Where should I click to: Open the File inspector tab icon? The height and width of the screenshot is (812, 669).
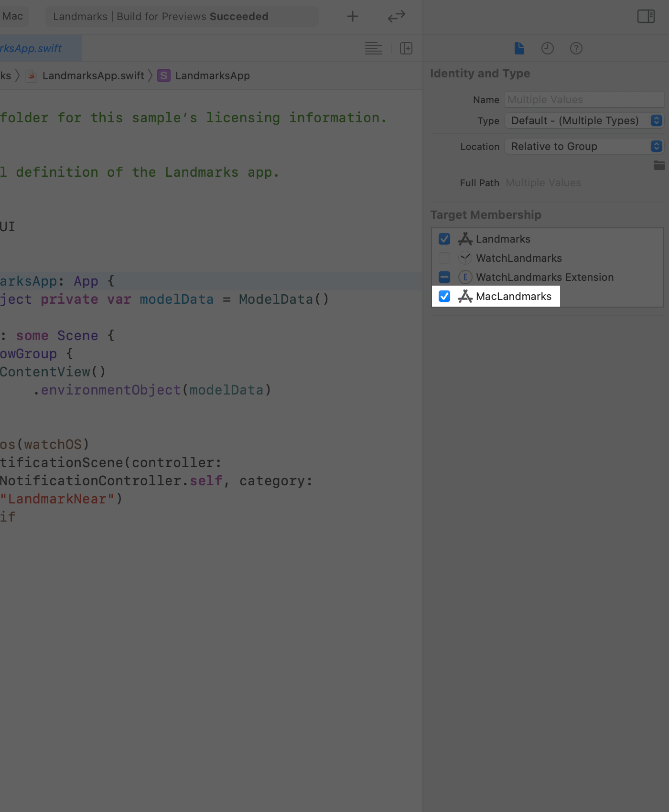519,48
